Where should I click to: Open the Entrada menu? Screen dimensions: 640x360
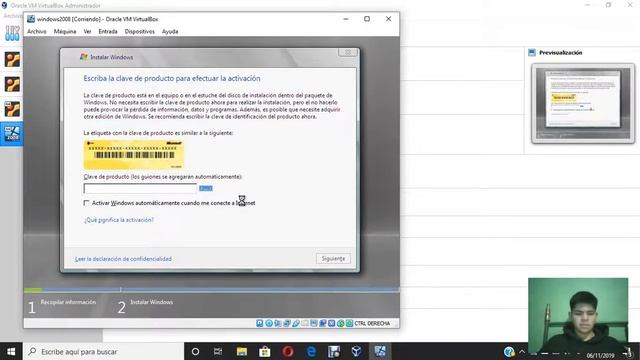tap(108, 31)
